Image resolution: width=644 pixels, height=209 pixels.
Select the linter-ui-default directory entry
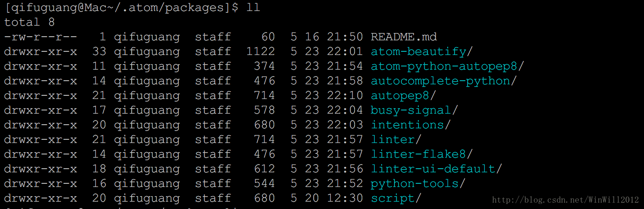(433, 169)
